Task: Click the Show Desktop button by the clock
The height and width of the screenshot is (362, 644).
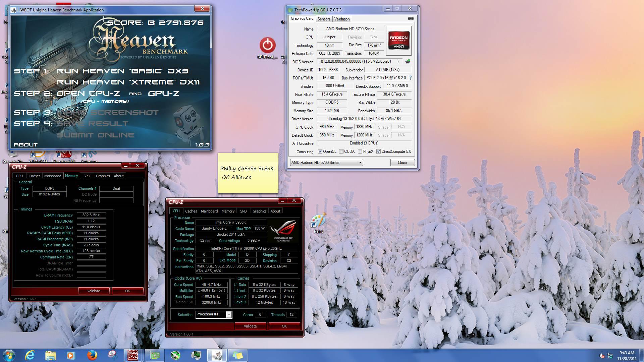Action: coord(641,355)
